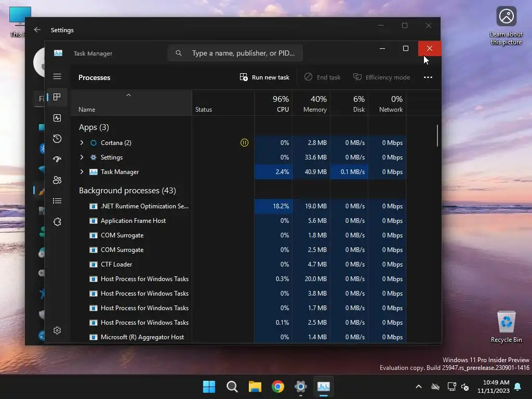Switch to Settings app in taskbar
The width and height of the screenshot is (532, 399).
coord(301,387)
